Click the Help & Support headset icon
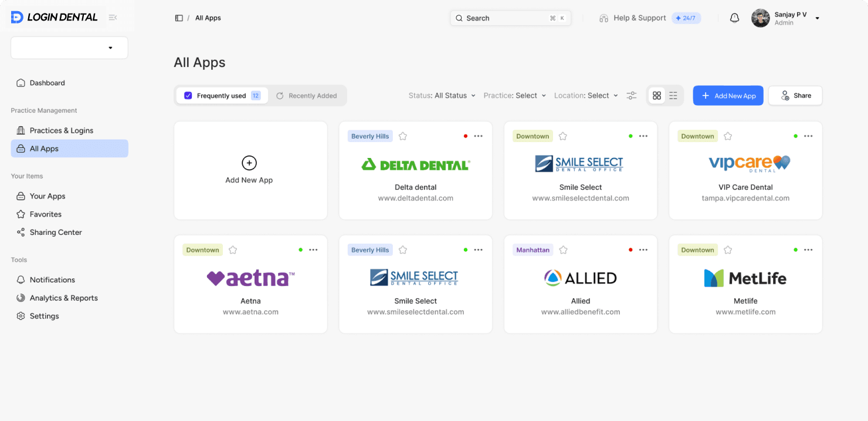 [603, 18]
